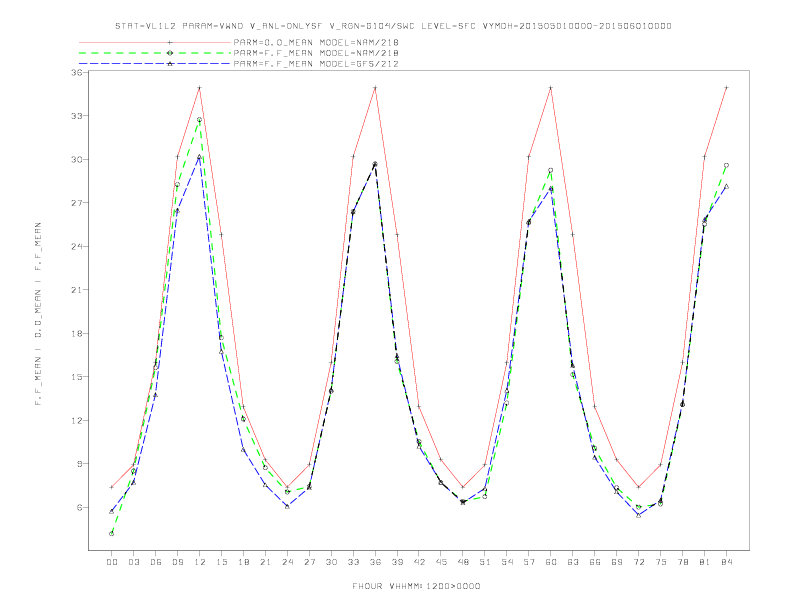Click the plus marker on the red legend line
792x612 pixels.
coord(170,42)
